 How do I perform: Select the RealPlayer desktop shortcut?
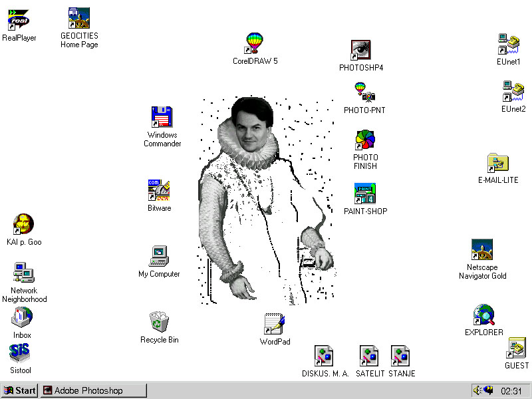click(19, 20)
